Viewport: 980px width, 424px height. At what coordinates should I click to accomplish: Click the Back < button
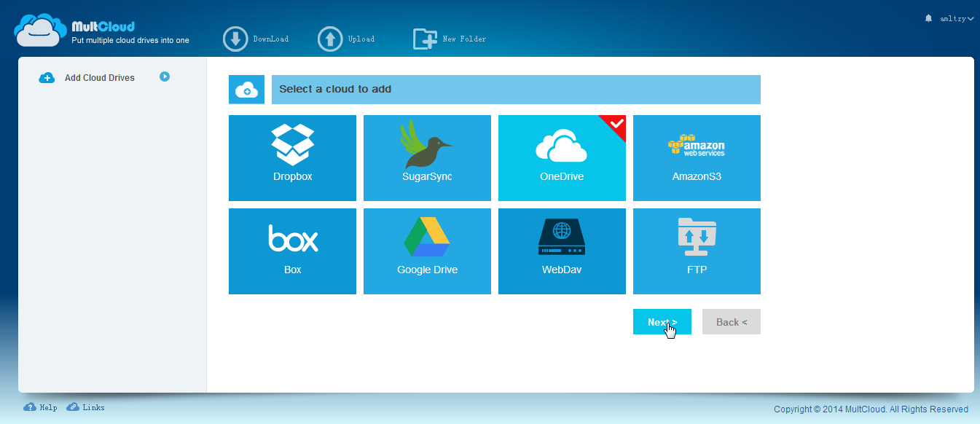732,322
